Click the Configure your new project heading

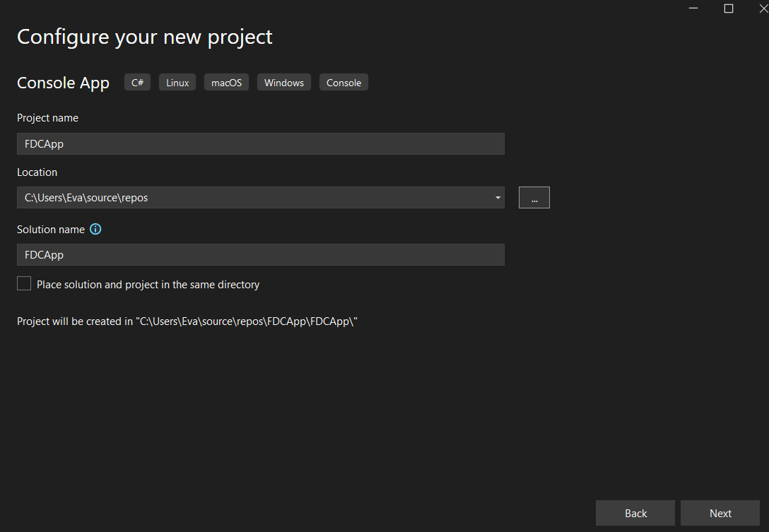pyautogui.click(x=145, y=37)
